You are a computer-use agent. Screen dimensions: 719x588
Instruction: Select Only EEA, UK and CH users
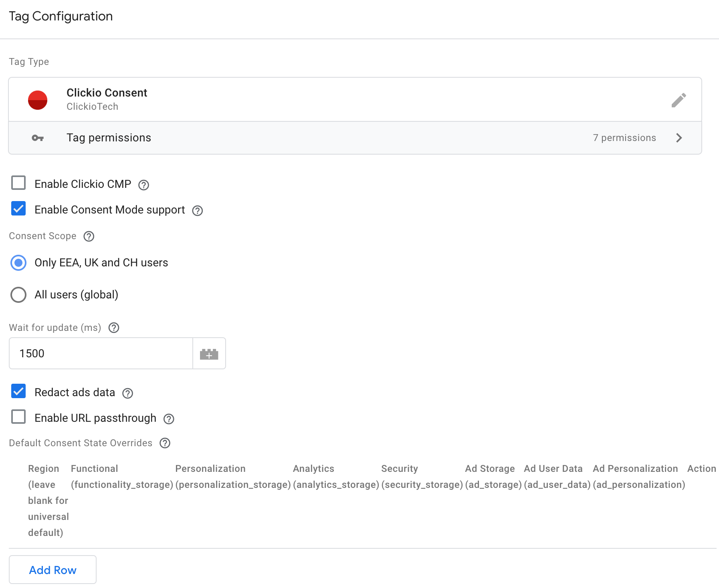click(18, 263)
